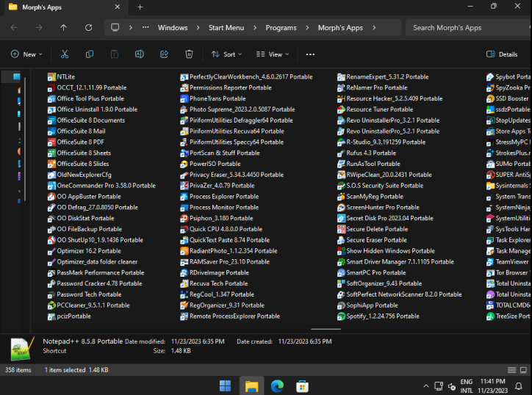Screen dimensions: 532x395
Task: Launch Microsoft Edge from taskbar
Action: point(277,386)
